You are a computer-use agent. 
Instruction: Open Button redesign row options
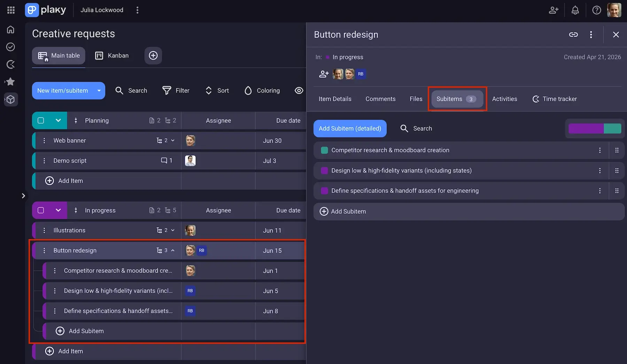coord(44,251)
